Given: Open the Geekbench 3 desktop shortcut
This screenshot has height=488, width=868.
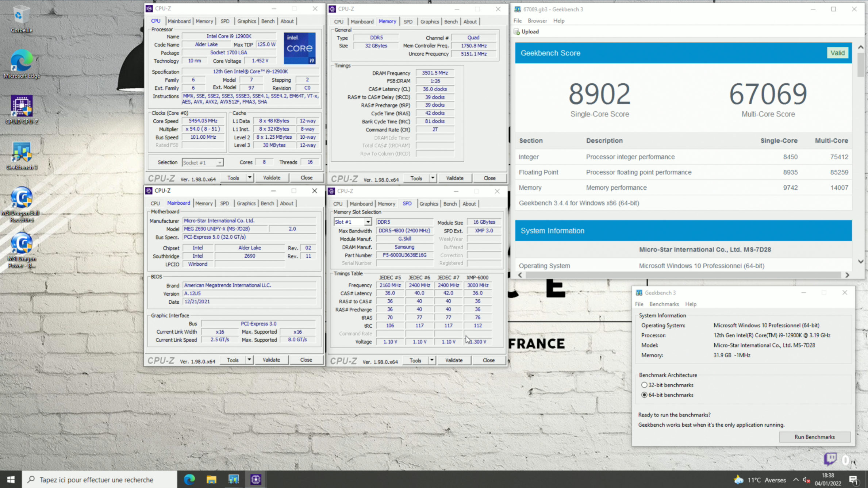Looking at the screenshot, I should (x=22, y=156).
